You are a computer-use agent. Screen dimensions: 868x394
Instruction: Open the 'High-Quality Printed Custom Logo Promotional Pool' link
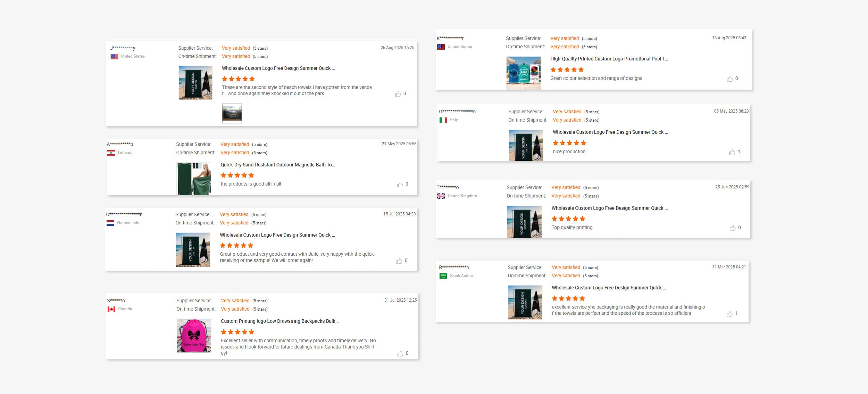coord(609,59)
